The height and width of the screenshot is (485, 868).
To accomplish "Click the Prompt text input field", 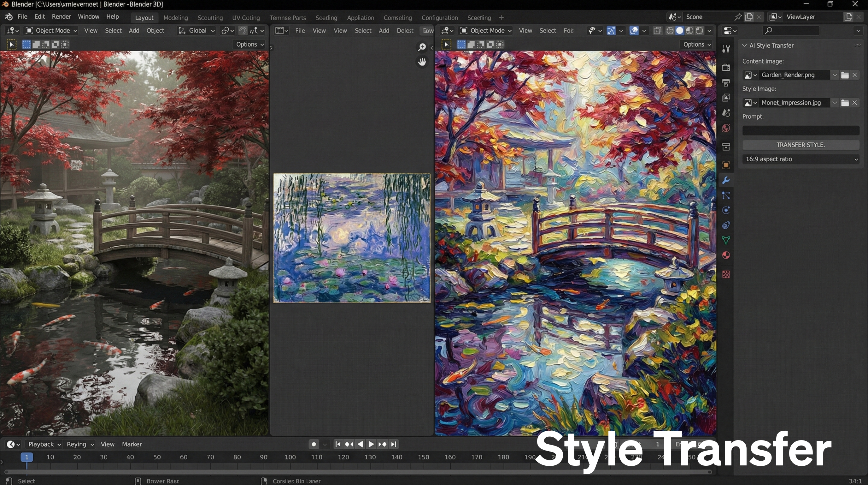I will coord(801,130).
